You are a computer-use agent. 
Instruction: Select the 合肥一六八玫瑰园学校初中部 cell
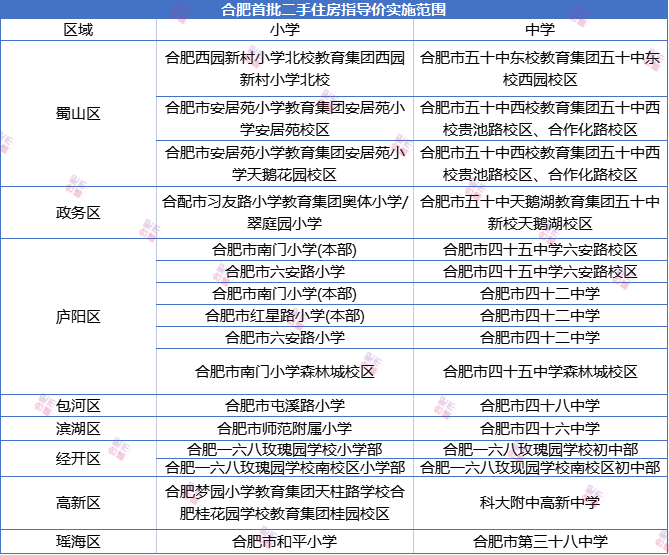(x=540, y=450)
